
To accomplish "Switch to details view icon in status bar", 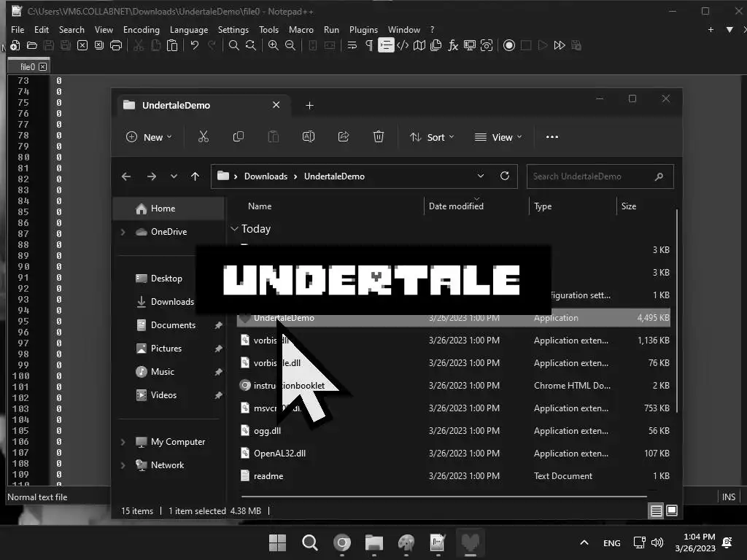I will click(x=656, y=511).
